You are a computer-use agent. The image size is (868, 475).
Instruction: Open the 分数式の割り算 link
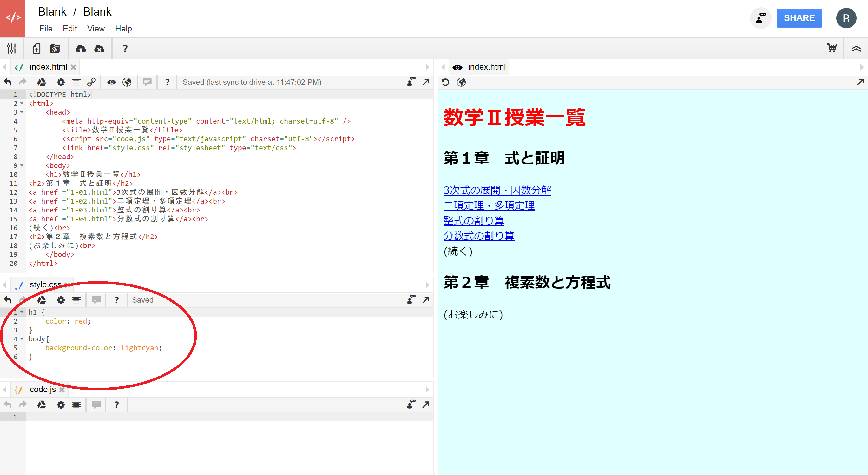pyautogui.click(x=479, y=236)
